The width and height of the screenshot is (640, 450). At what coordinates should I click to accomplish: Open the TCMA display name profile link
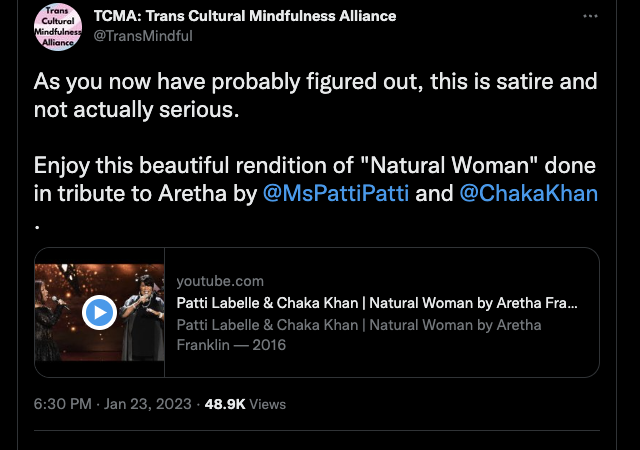pyautogui.click(x=244, y=16)
